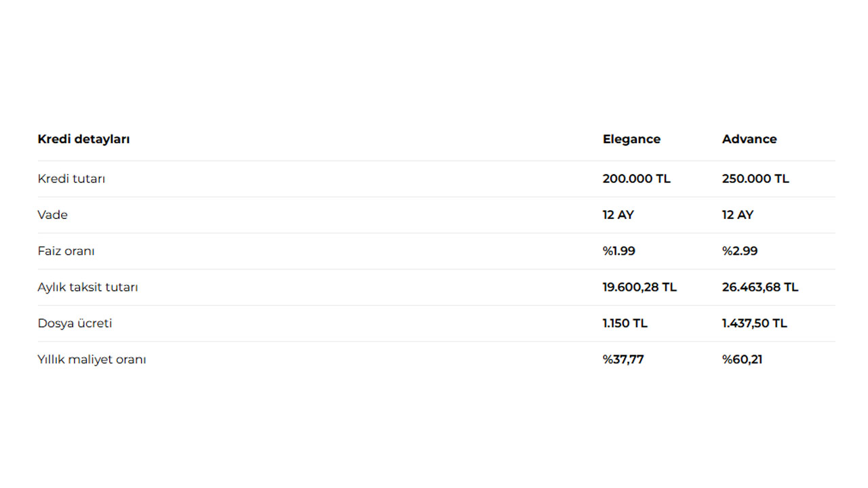
Task: Select the Advance column header
Action: [749, 139]
